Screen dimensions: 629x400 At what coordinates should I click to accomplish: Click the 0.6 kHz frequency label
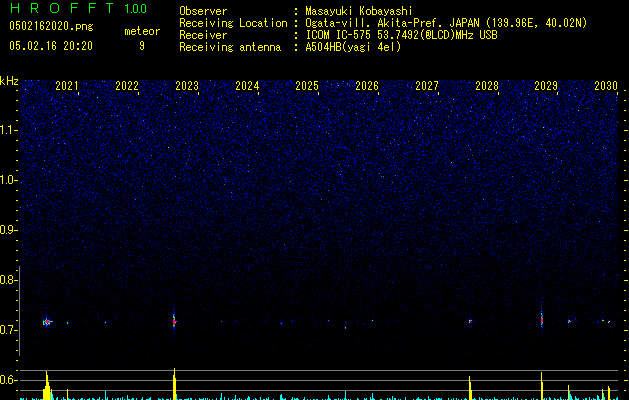coord(8,380)
